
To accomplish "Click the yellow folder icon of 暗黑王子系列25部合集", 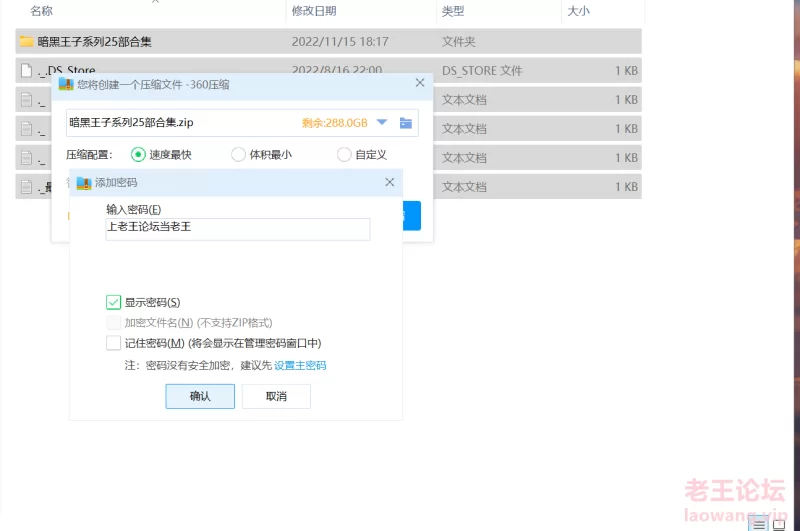I will tap(27, 41).
